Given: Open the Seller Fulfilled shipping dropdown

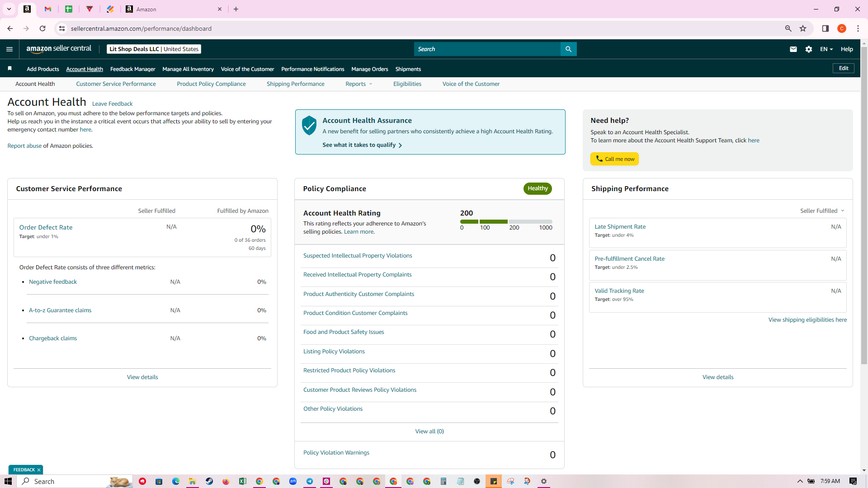Looking at the screenshot, I should point(822,211).
